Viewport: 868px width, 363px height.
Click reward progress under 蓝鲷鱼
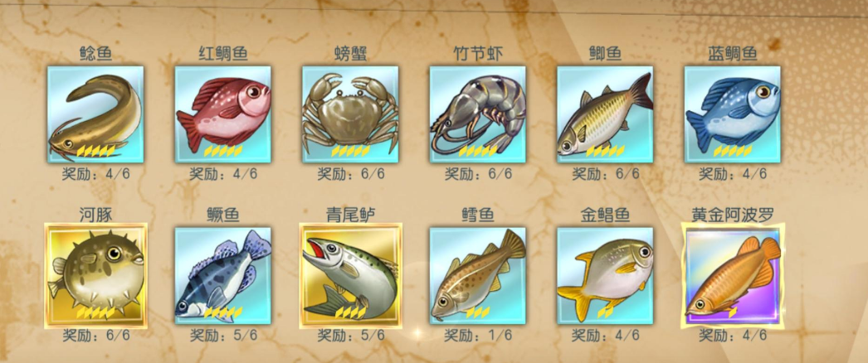click(x=733, y=173)
